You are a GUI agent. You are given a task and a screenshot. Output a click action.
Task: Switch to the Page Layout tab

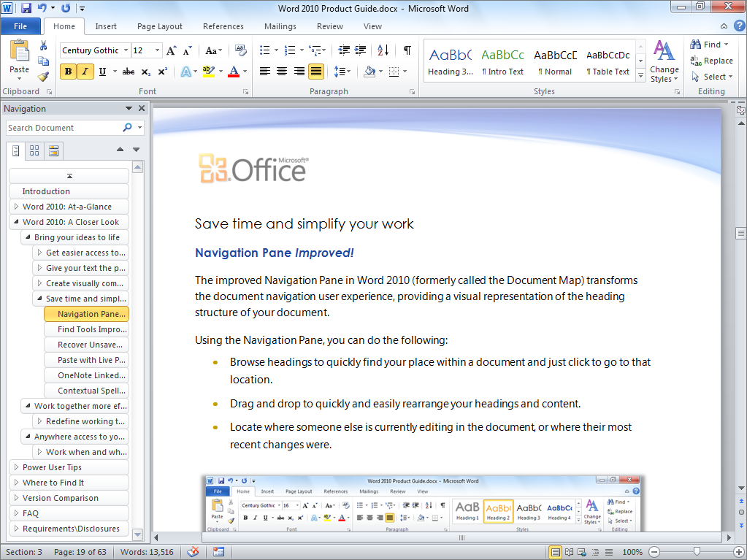[x=160, y=26]
